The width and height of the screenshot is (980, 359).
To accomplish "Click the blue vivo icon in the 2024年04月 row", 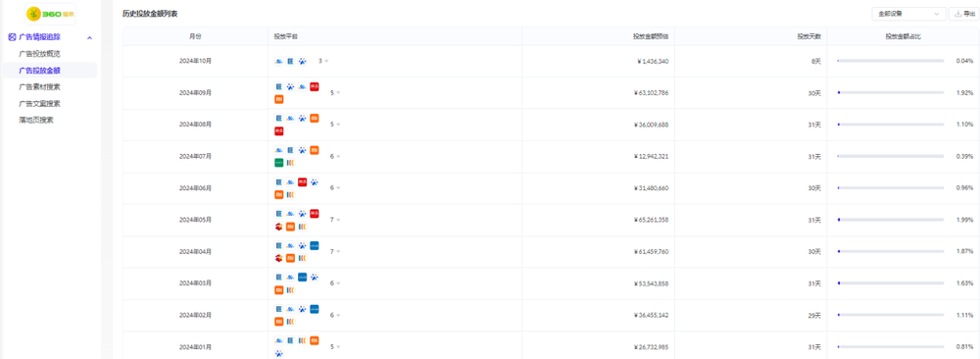I will pyautogui.click(x=315, y=245).
